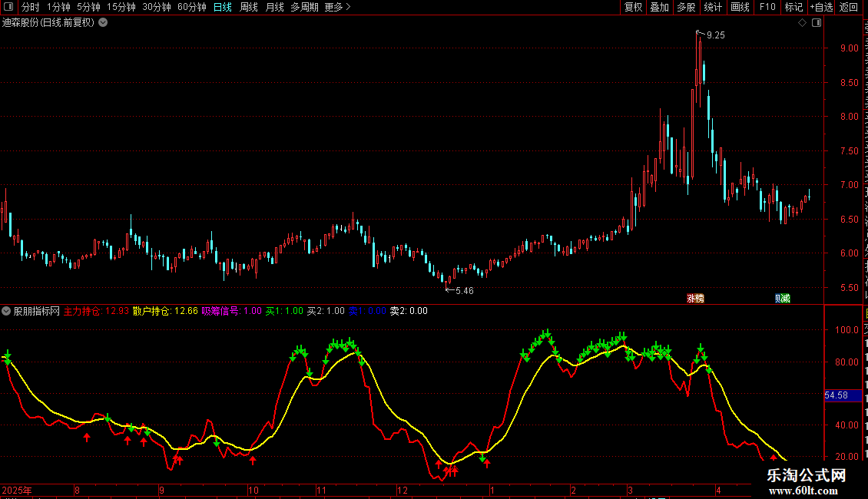Switch to 周线 weekly chart
This screenshot has height=499, width=868.
pyautogui.click(x=249, y=7)
